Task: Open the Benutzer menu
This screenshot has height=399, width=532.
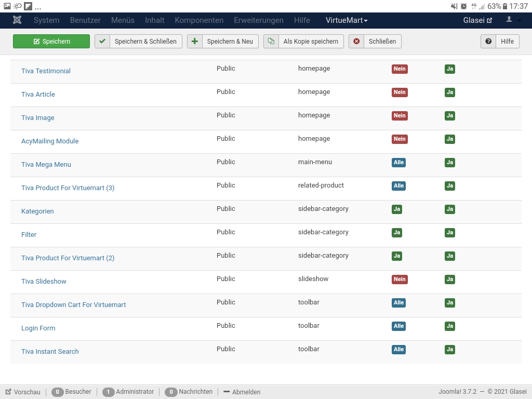Action: click(85, 20)
